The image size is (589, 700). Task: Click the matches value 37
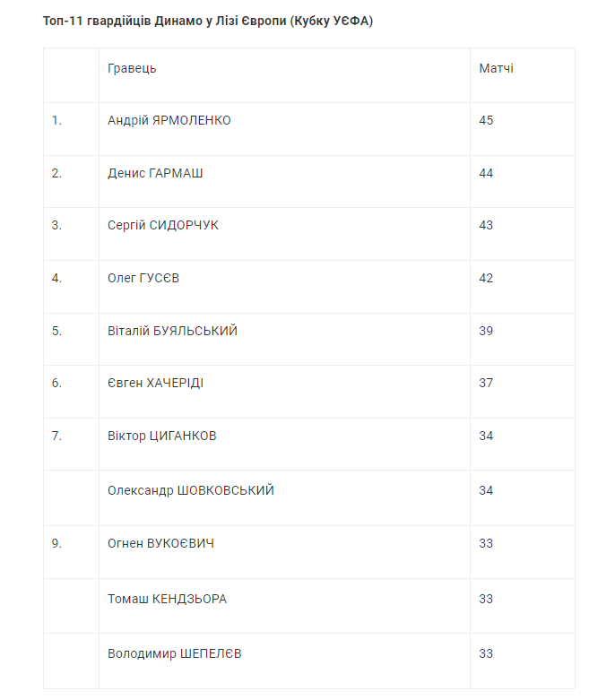click(486, 383)
